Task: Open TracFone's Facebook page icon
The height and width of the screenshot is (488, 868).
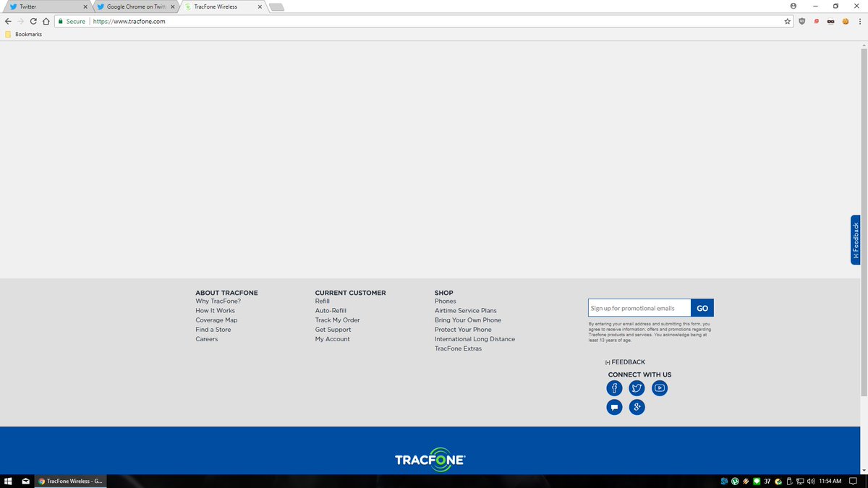Action: pyautogui.click(x=614, y=388)
